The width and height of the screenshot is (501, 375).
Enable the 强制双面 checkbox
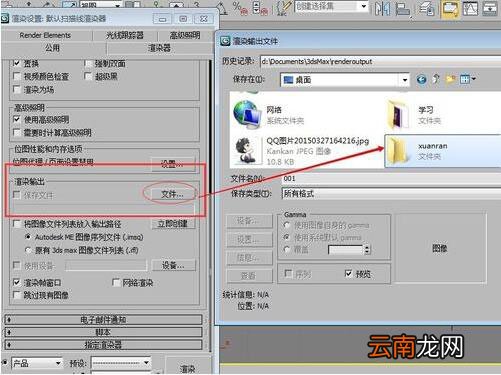click(88, 63)
